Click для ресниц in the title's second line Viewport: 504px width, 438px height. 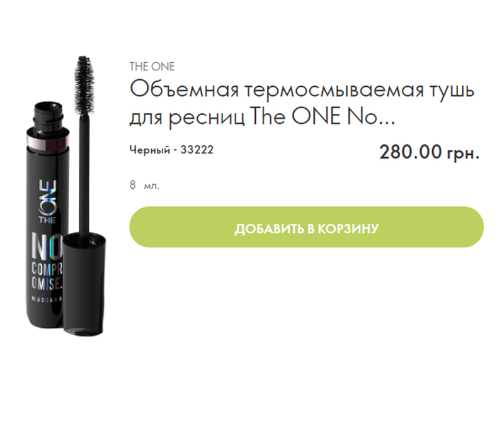(187, 117)
